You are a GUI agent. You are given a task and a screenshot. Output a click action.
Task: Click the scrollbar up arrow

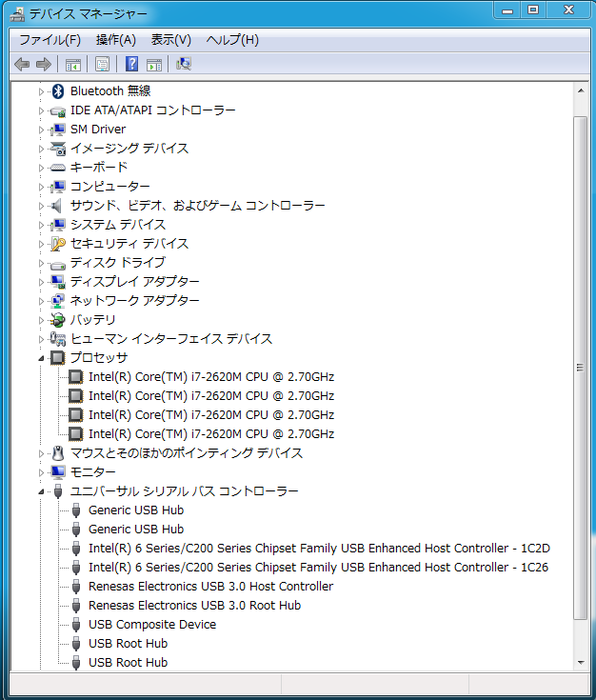[581, 90]
